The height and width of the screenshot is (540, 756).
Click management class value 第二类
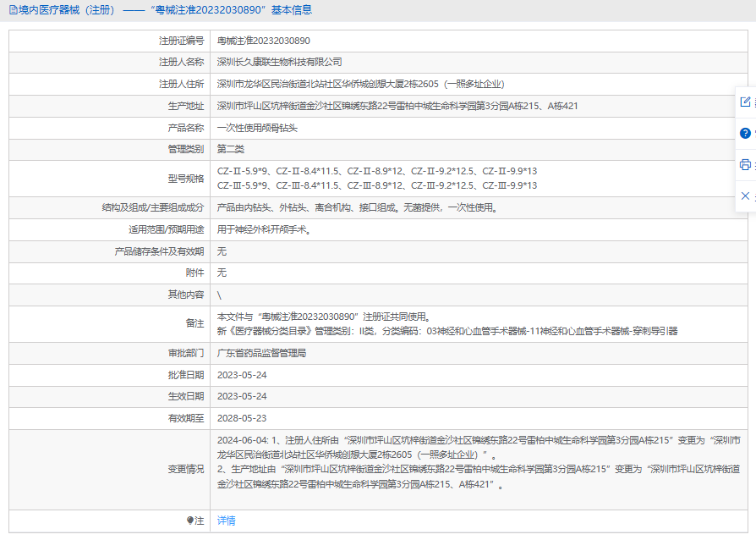(231, 149)
